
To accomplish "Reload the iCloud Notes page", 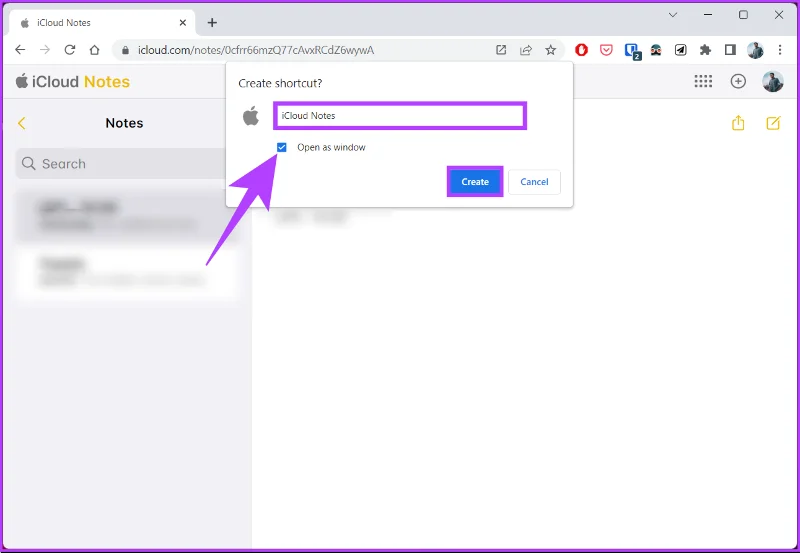I will coord(70,49).
